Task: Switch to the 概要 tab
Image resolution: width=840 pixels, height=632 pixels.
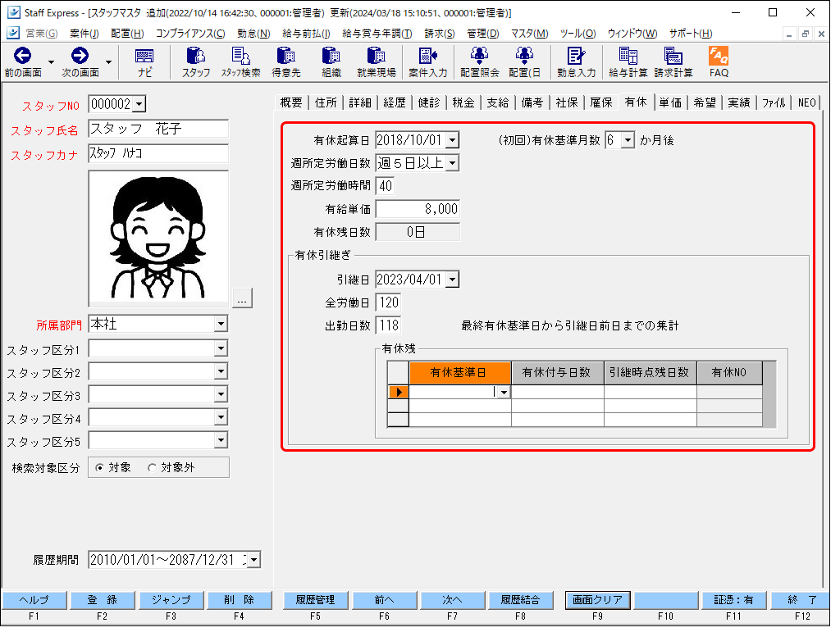Action: click(x=291, y=102)
